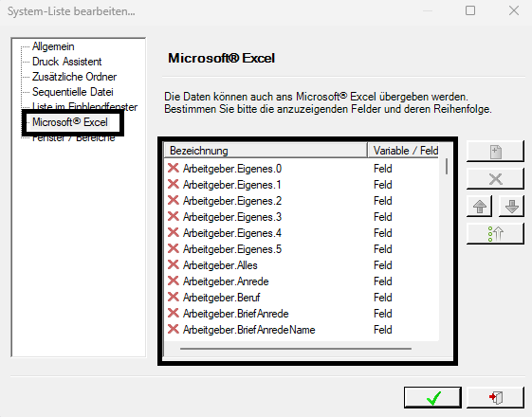Screen dimensions: 532x417
Task: Click the horizontal scrollbar below field list
Action: pyautogui.click(x=296, y=349)
